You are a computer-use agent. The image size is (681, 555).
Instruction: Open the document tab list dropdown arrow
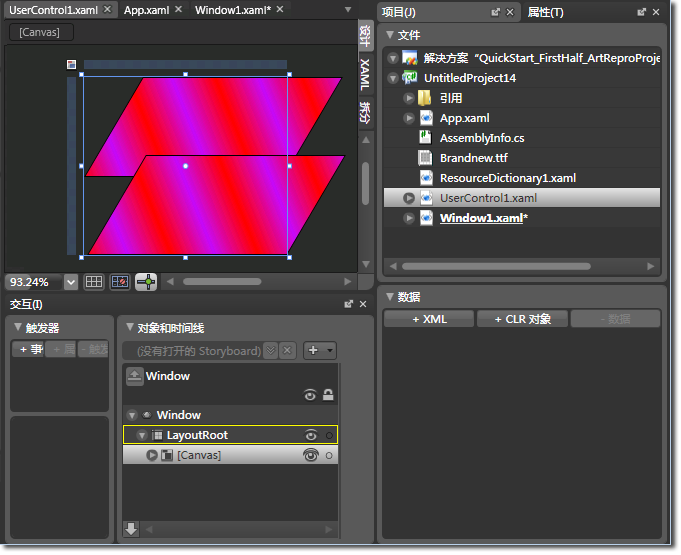pyautogui.click(x=348, y=10)
